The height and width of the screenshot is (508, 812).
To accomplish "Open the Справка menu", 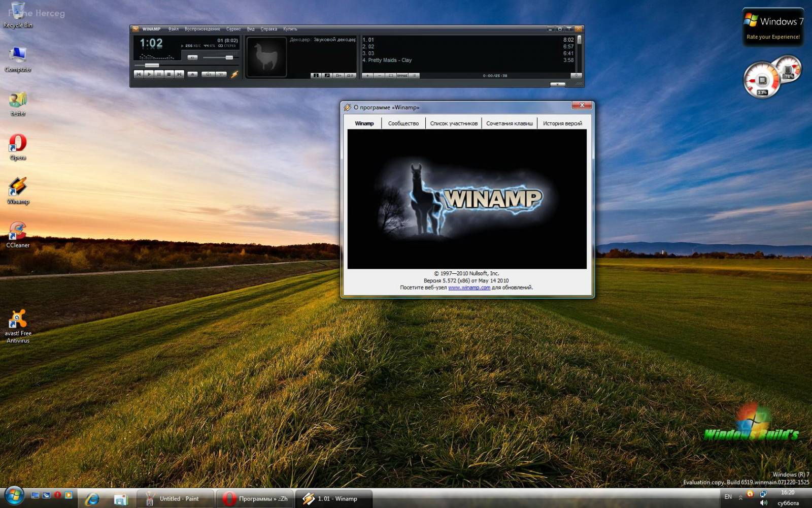I will click(269, 29).
